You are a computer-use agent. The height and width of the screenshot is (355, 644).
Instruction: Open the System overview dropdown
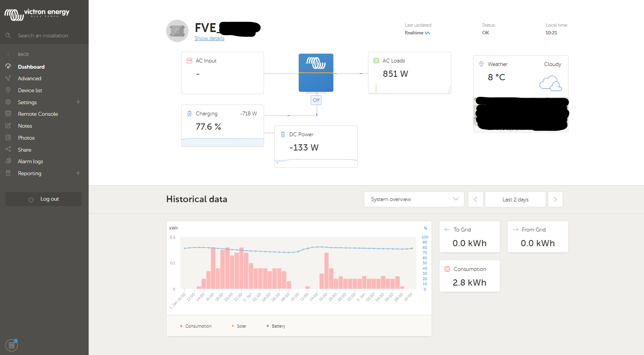pos(414,199)
